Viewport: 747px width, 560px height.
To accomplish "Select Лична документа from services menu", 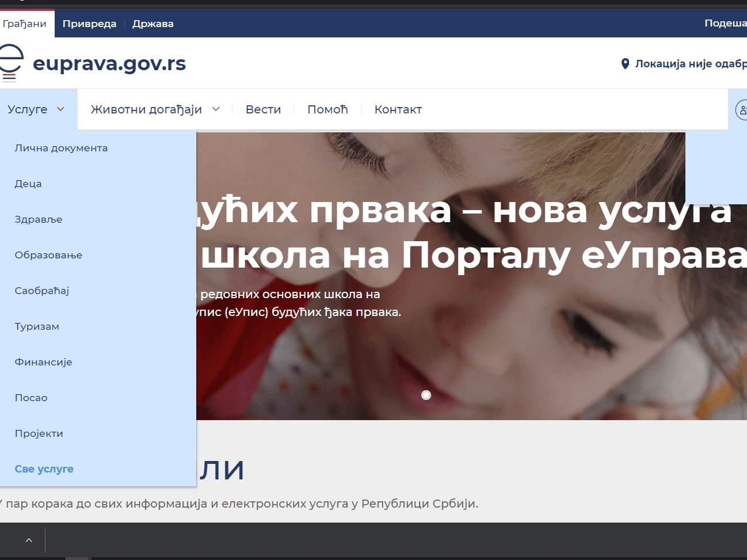I will [61, 148].
